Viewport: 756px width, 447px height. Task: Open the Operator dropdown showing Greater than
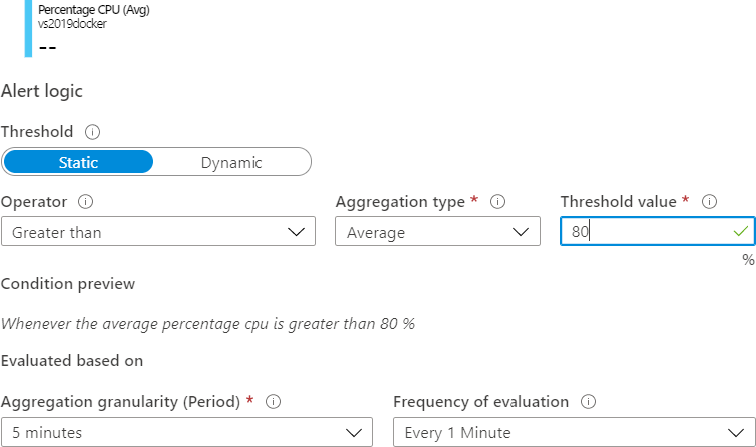[158, 232]
